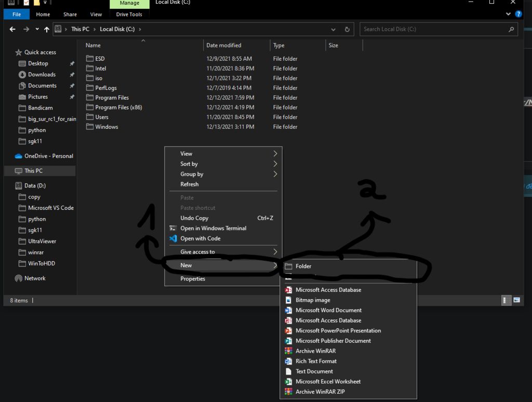Viewport: 532px width, 402px height.
Task: Select the iso folder
Action: (x=98, y=78)
